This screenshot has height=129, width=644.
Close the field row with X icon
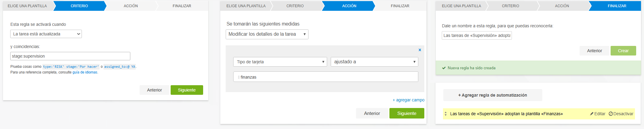click(420, 50)
